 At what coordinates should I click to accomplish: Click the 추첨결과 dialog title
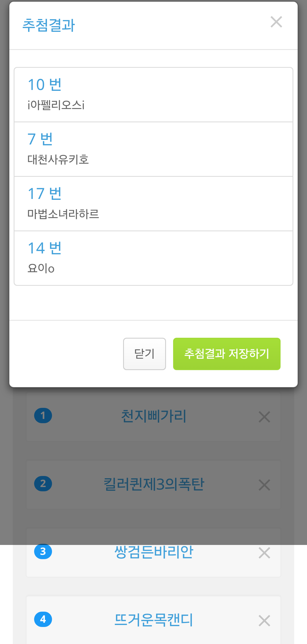pyautogui.click(x=49, y=25)
